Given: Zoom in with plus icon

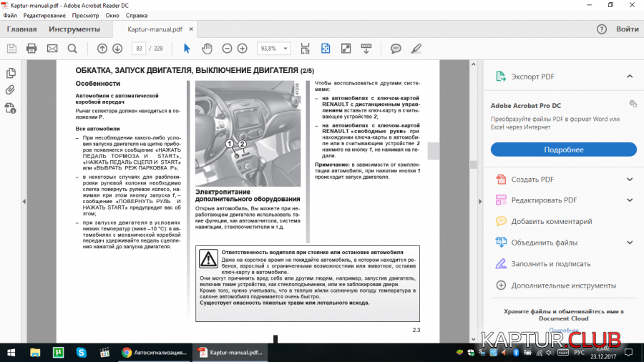Looking at the screenshot, I should pyautogui.click(x=243, y=49).
